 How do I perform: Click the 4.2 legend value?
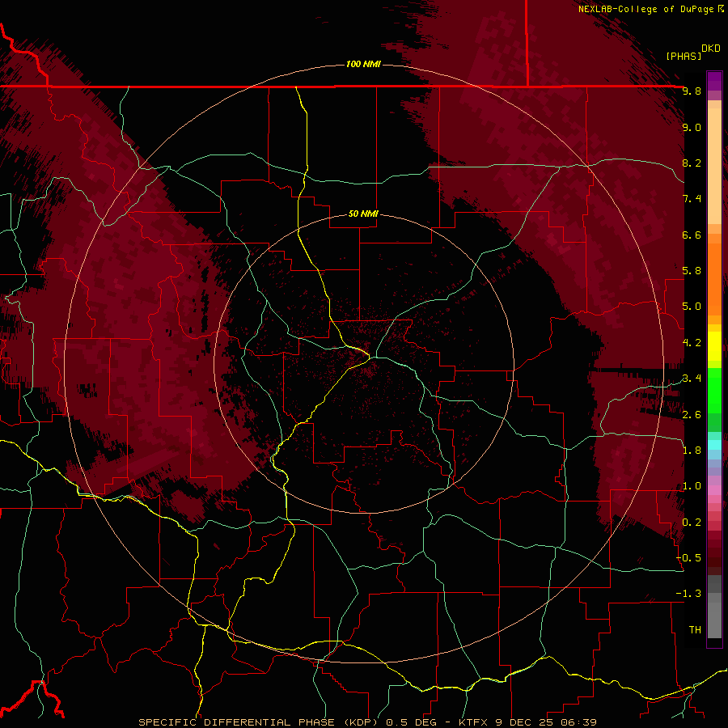pos(692,343)
